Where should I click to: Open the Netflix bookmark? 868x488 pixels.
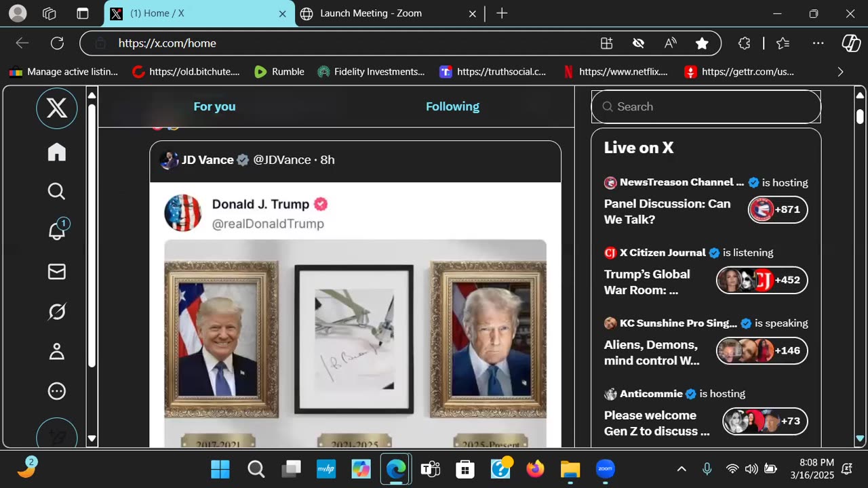point(616,72)
